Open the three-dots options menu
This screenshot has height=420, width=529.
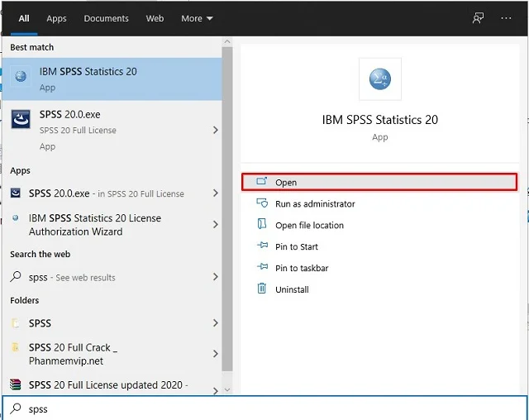[x=506, y=18]
